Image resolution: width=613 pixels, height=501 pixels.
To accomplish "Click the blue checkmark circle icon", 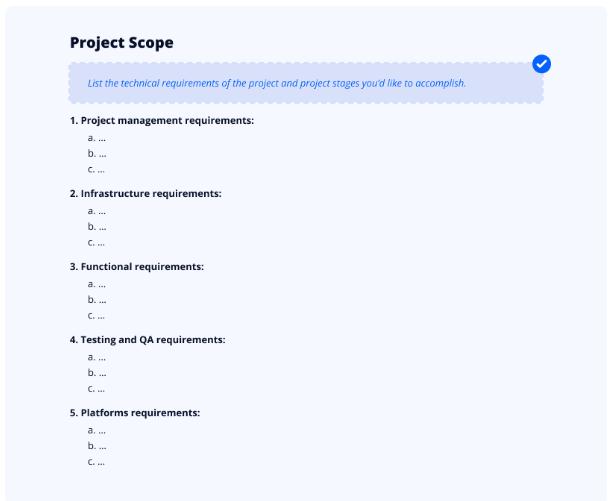I will pyautogui.click(x=541, y=64).
